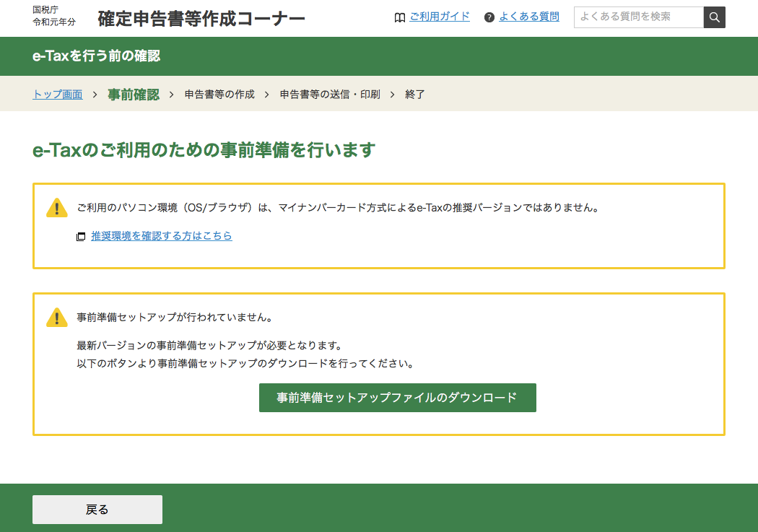This screenshot has width=758, height=532.
Task: Select the 終了 breadcrumb step
Action: pyautogui.click(x=415, y=94)
